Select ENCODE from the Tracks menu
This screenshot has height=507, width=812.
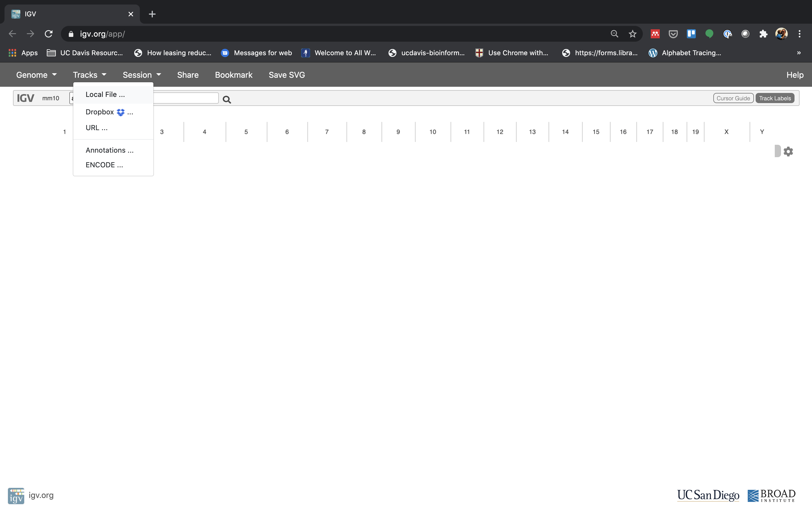pyautogui.click(x=104, y=165)
